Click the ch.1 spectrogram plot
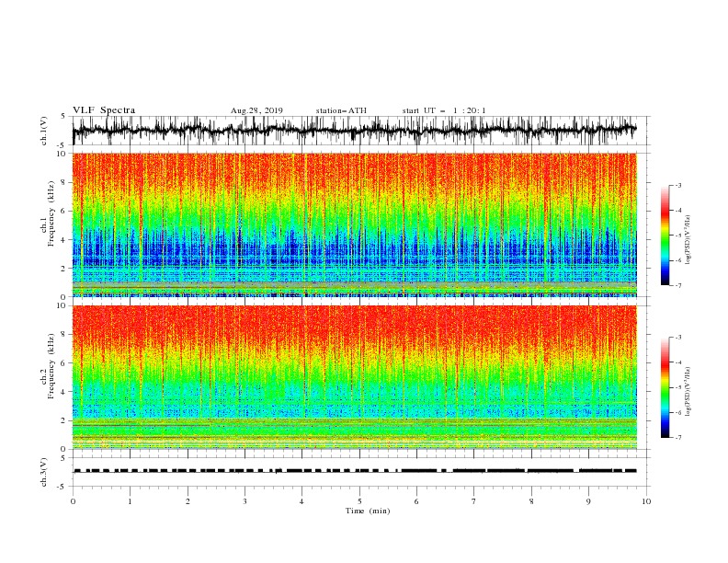728x563 pixels. tap(355, 224)
